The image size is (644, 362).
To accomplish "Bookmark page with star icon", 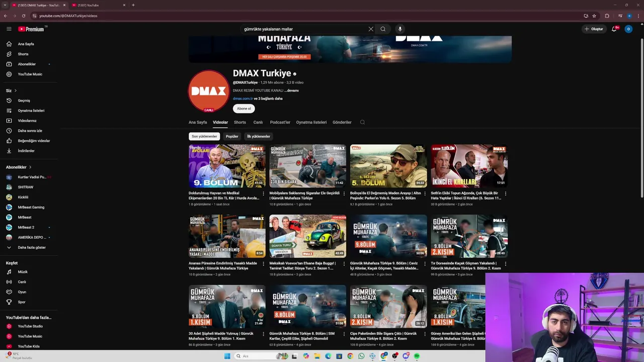I will 594,16.
